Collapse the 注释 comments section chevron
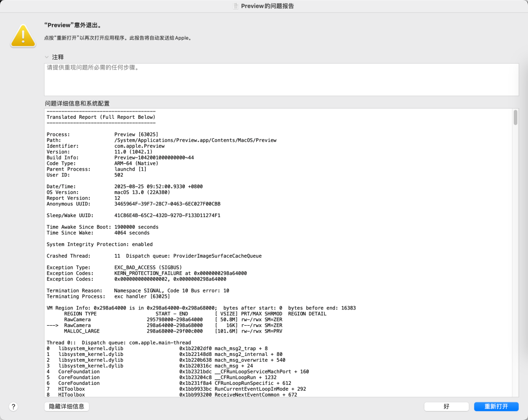528x420 pixels. [47, 57]
